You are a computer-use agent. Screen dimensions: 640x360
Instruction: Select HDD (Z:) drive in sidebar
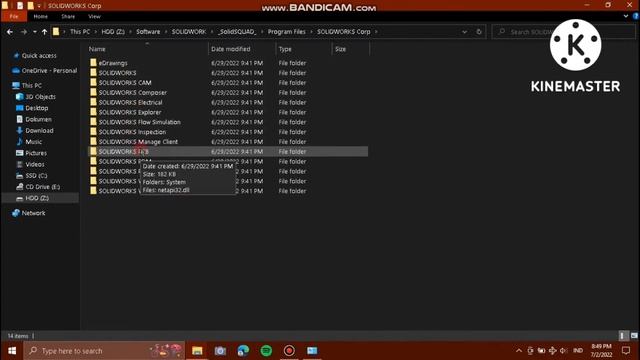coord(32,198)
